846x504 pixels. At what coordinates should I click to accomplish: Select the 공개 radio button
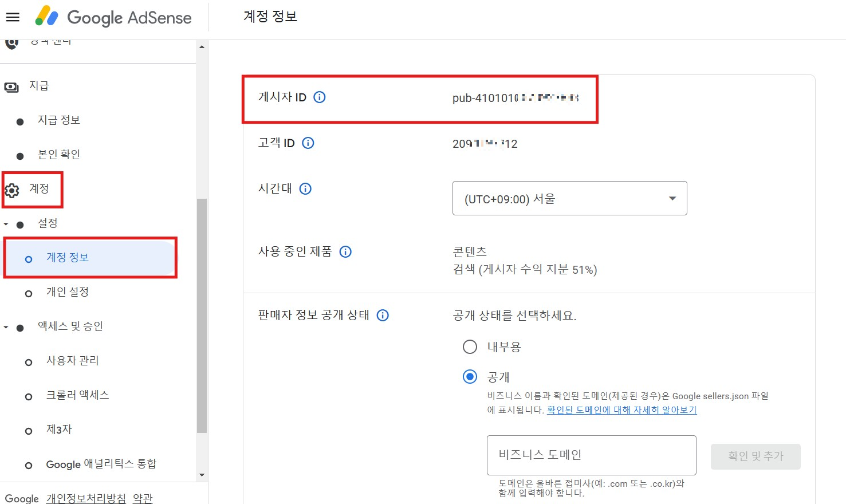pos(470,377)
